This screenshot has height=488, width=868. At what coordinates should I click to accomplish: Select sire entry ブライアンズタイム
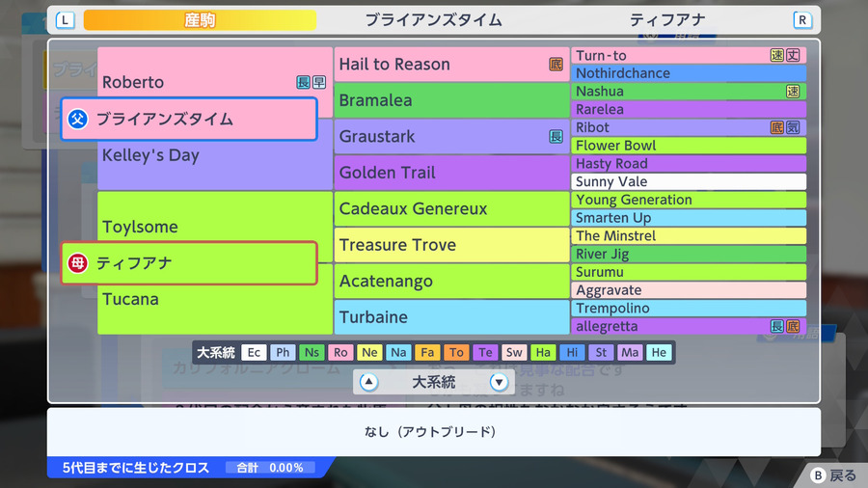point(189,119)
